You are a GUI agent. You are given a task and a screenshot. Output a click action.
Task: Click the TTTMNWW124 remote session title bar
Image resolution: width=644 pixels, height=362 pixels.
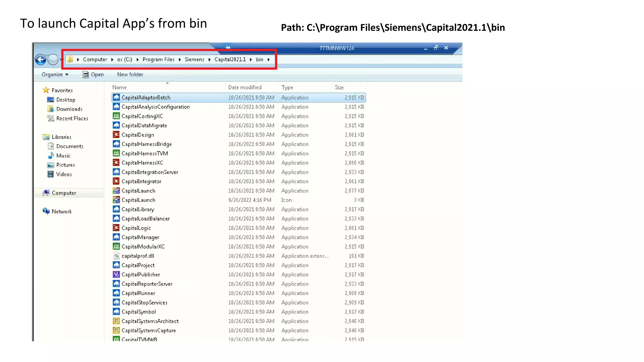click(x=336, y=48)
